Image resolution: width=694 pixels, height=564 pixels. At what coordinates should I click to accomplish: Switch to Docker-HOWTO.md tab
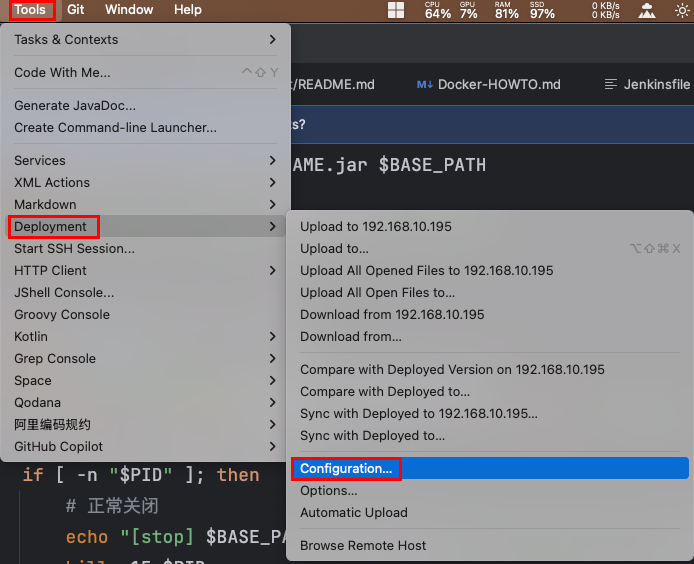(x=489, y=84)
